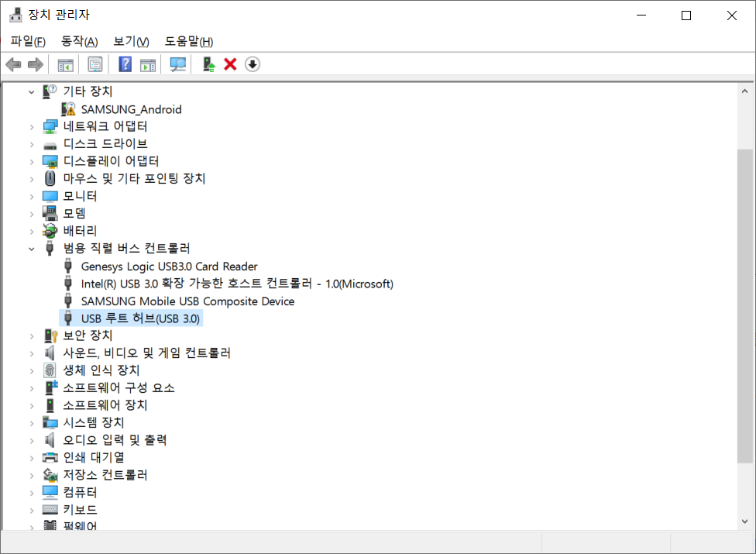This screenshot has height=554, width=756.
Task: Click red X uninstall device icon
Action: tap(231, 64)
